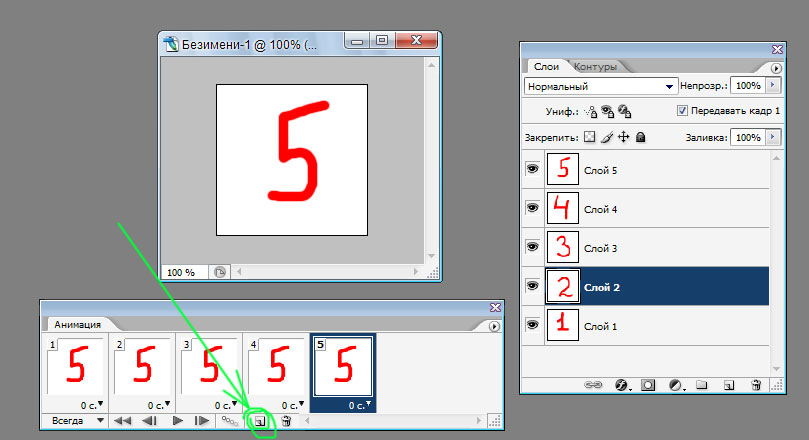Screen dimensions: 809x440
Task: Close the Layers panel
Action: 777,50
